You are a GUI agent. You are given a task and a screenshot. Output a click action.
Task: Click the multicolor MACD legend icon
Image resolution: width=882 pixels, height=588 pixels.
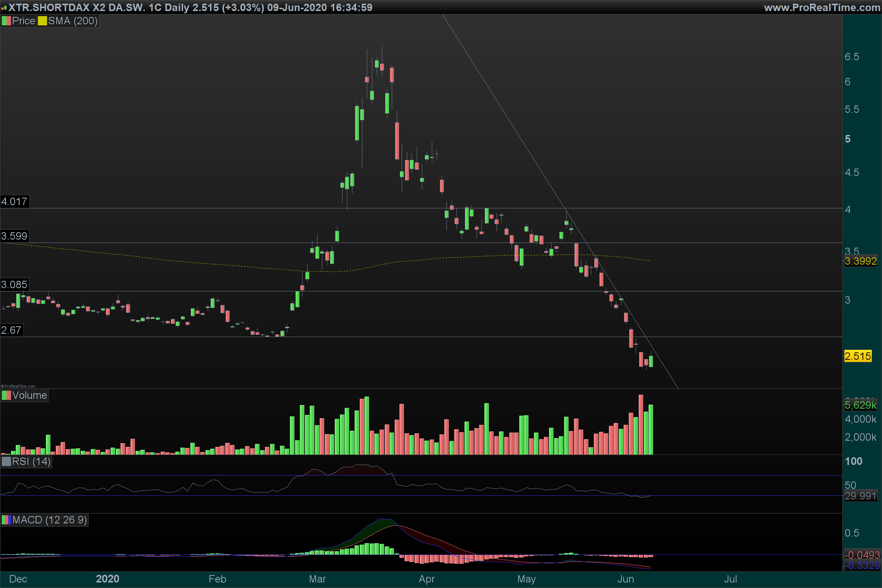pyautogui.click(x=6, y=520)
